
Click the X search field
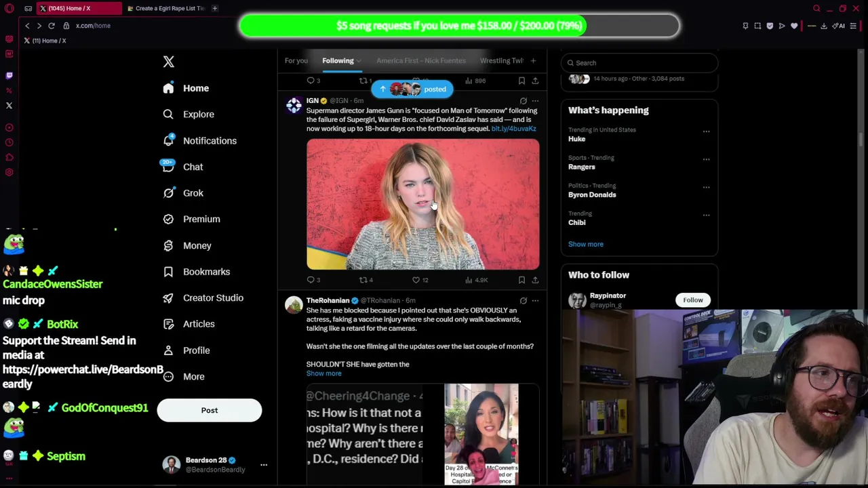point(639,63)
